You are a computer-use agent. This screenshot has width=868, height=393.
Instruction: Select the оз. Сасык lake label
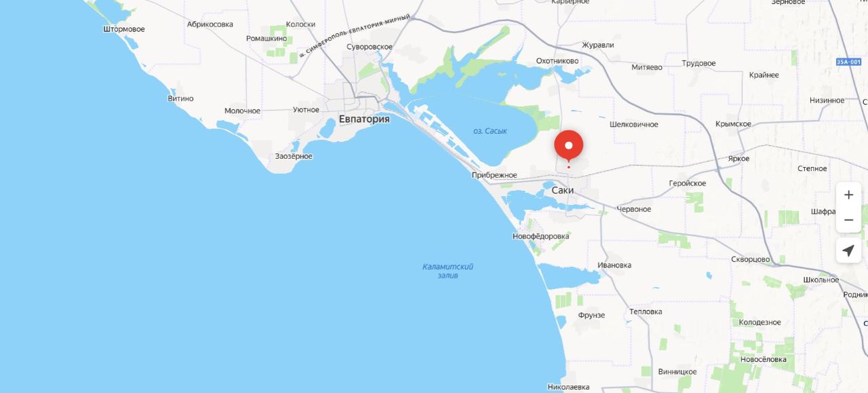point(490,131)
